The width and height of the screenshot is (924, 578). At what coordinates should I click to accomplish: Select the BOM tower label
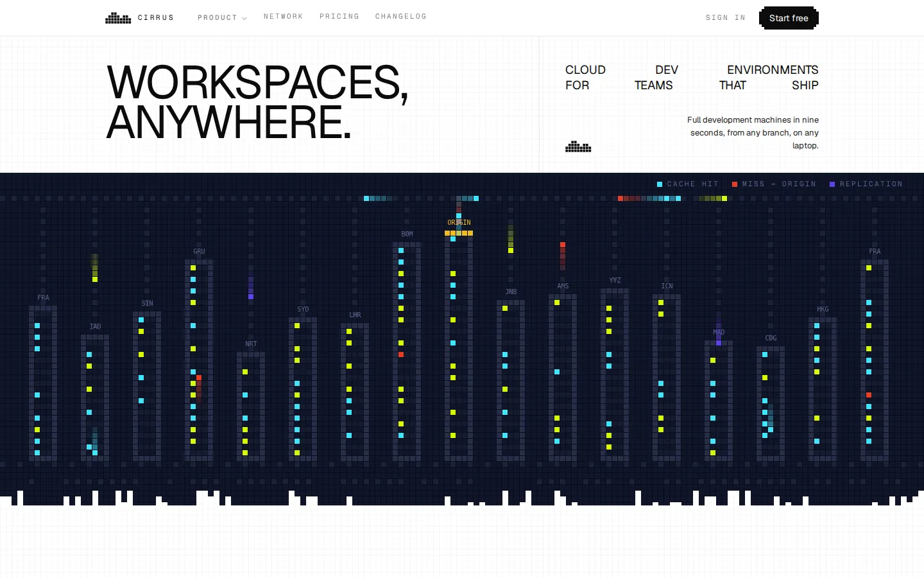point(407,234)
